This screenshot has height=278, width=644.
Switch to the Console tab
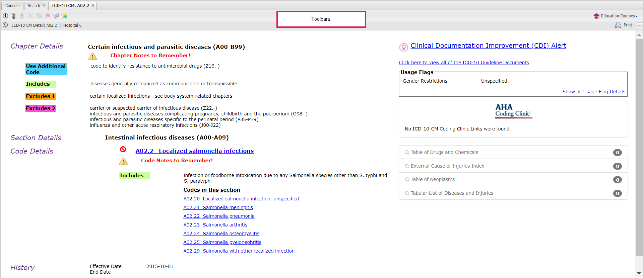pos(12,5)
